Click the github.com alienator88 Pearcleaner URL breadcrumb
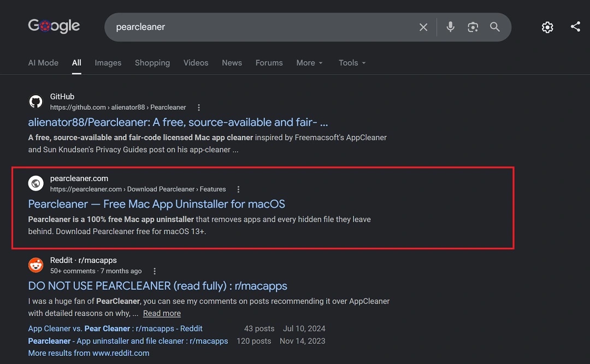The width and height of the screenshot is (590, 364). tap(118, 108)
